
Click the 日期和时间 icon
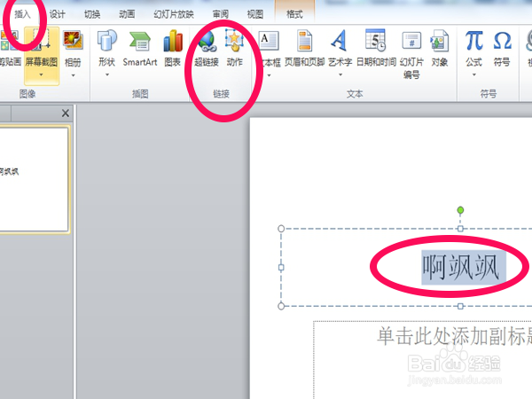(x=376, y=40)
